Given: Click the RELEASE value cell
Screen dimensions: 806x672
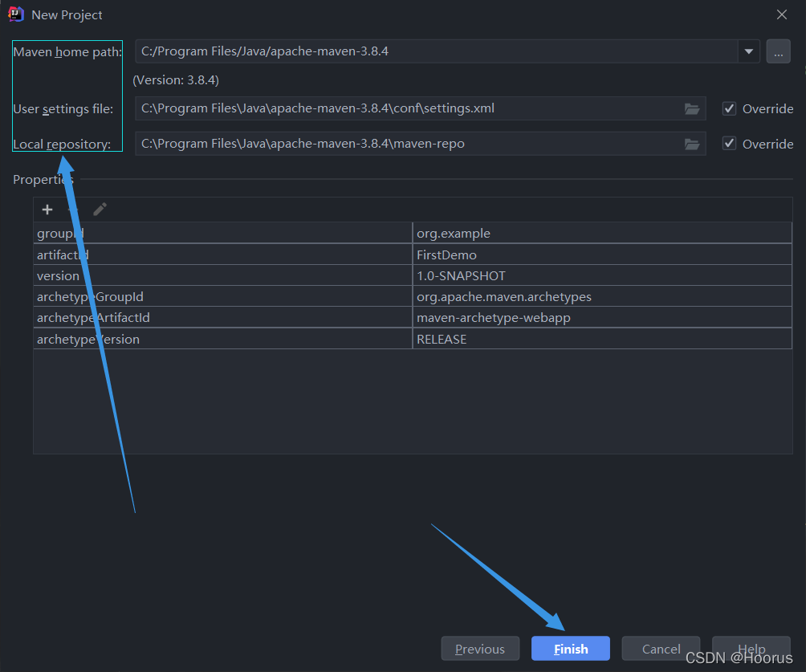Looking at the screenshot, I should point(602,339).
